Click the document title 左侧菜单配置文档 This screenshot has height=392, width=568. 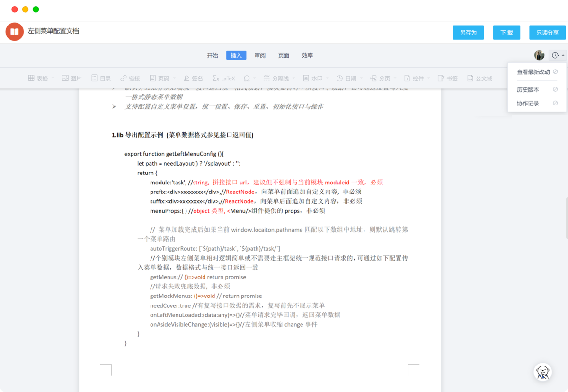53,31
